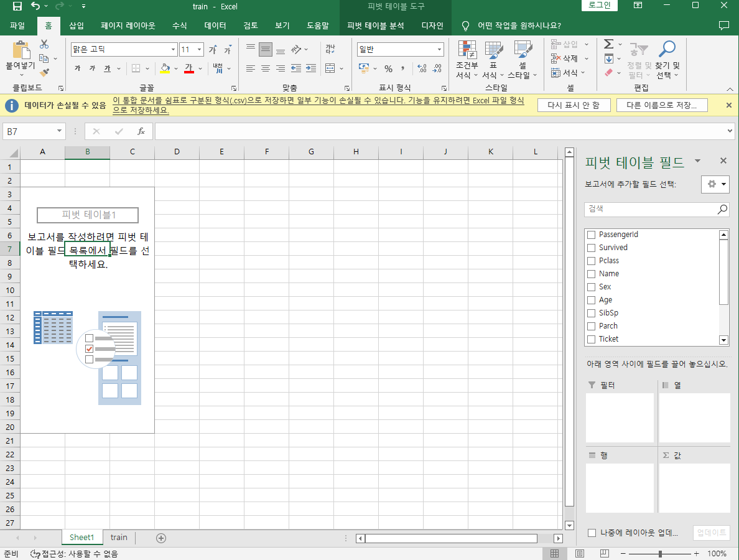This screenshot has height=560, width=739.
Task: Click the Undo arrow icon
Action: 35,6
